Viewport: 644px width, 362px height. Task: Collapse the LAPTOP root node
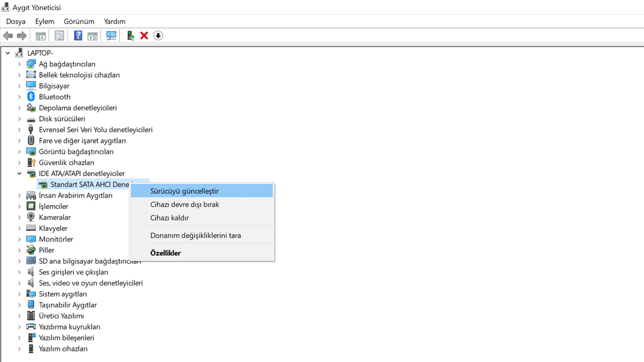[x=8, y=53]
